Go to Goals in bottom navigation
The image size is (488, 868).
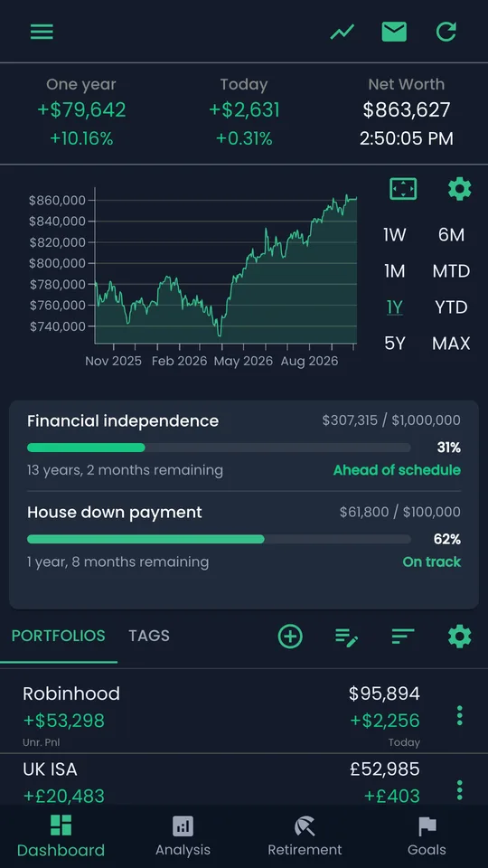[427, 835]
